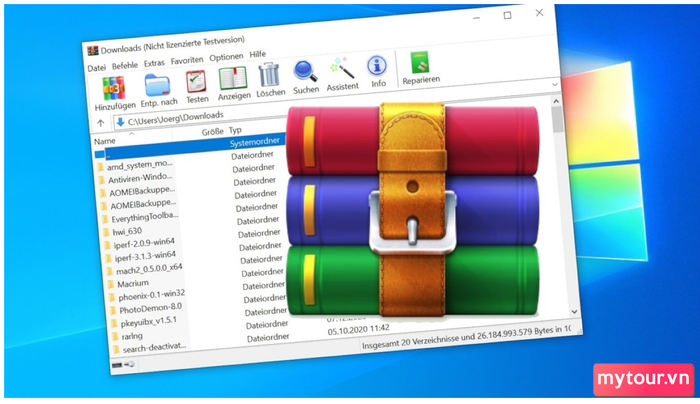Click the scrollbar down arrow
The height and width of the screenshot is (404, 700).
tap(574, 312)
